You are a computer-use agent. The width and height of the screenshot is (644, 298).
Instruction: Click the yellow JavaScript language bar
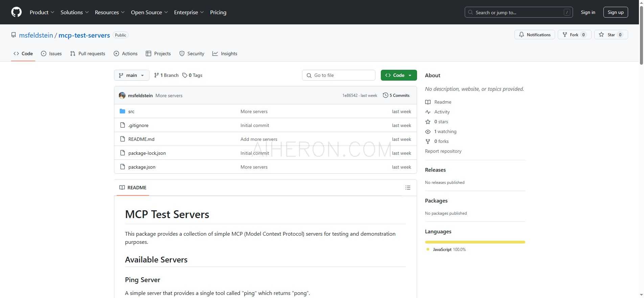tap(475, 242)
